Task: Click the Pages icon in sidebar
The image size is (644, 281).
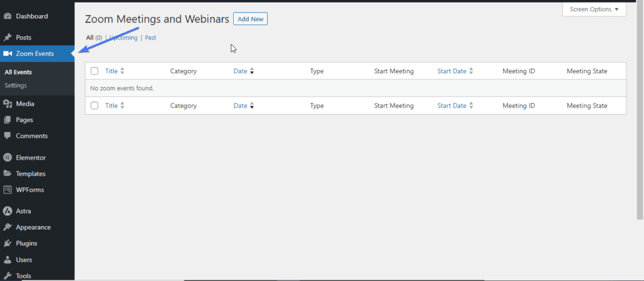Action: [x=7, y=120]
